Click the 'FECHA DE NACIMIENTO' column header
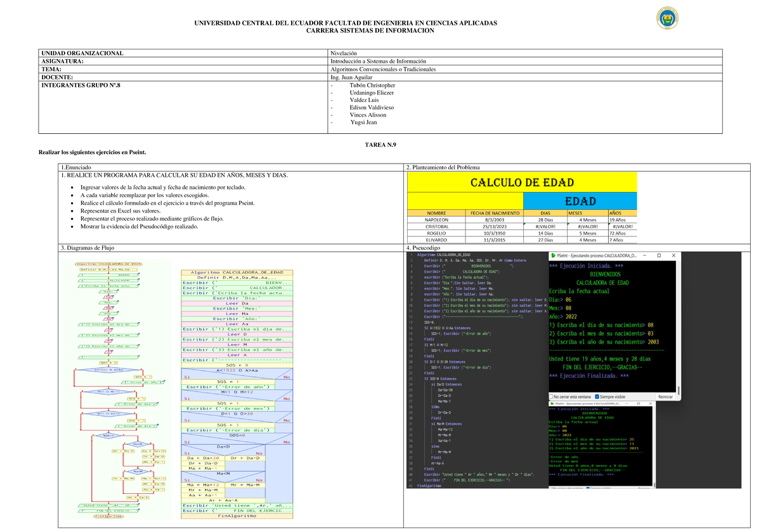This screenshot has width=761, height=532. click(x=495, y=213)
